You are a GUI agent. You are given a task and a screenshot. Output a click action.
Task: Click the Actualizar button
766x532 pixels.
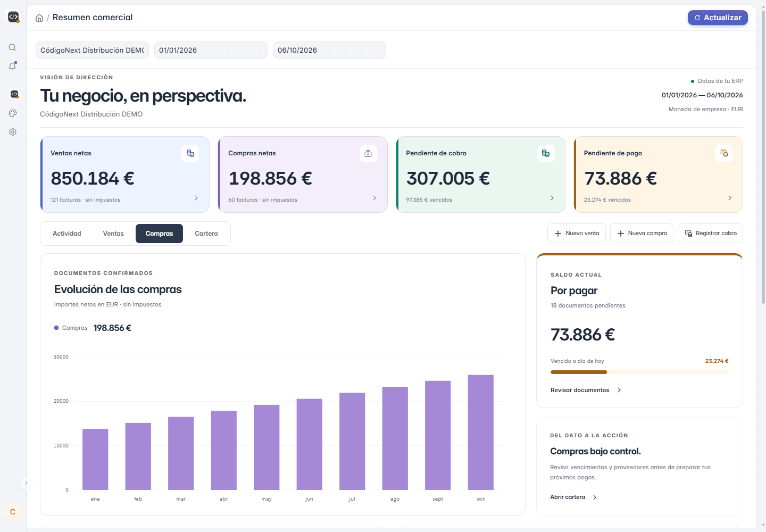[718, 18]
